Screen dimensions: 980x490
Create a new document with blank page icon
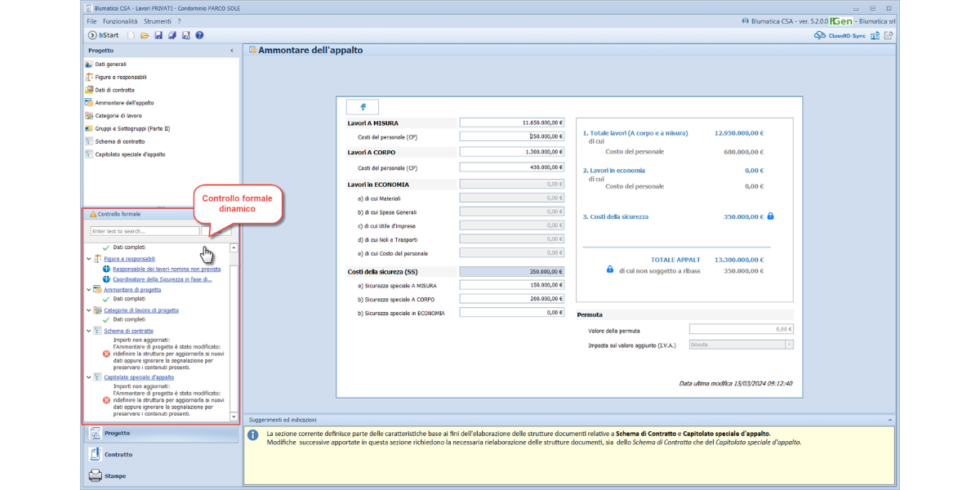coord(132,35)
